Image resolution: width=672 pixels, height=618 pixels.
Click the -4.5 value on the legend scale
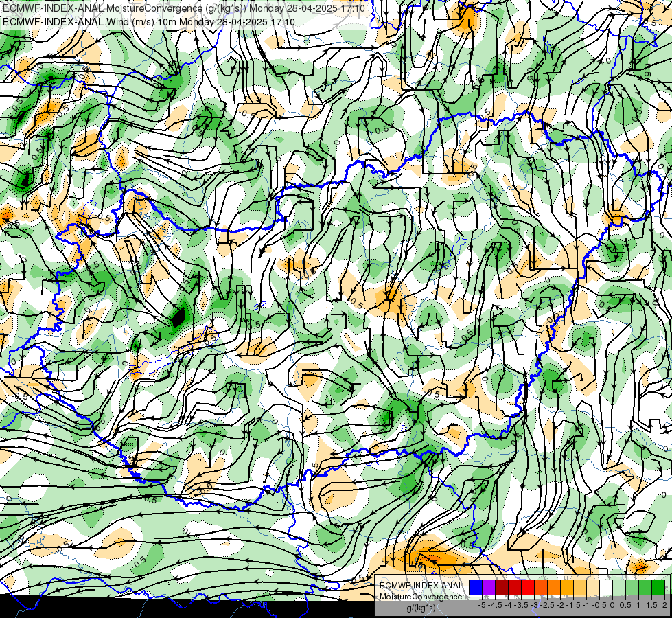point(495,605)
